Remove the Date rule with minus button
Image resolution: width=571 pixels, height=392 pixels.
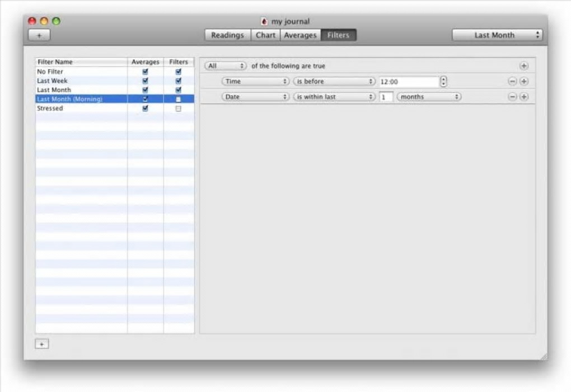(x=512, y=97)
